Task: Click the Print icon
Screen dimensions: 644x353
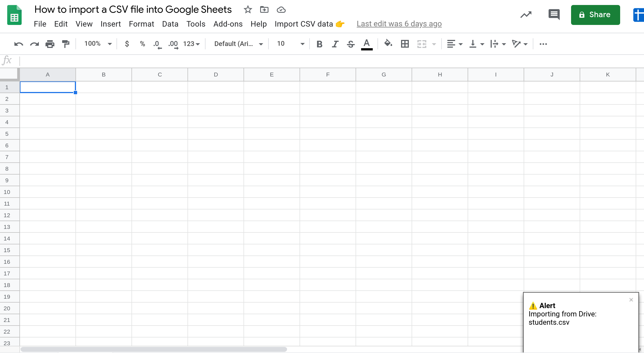Action: point(50,44)
